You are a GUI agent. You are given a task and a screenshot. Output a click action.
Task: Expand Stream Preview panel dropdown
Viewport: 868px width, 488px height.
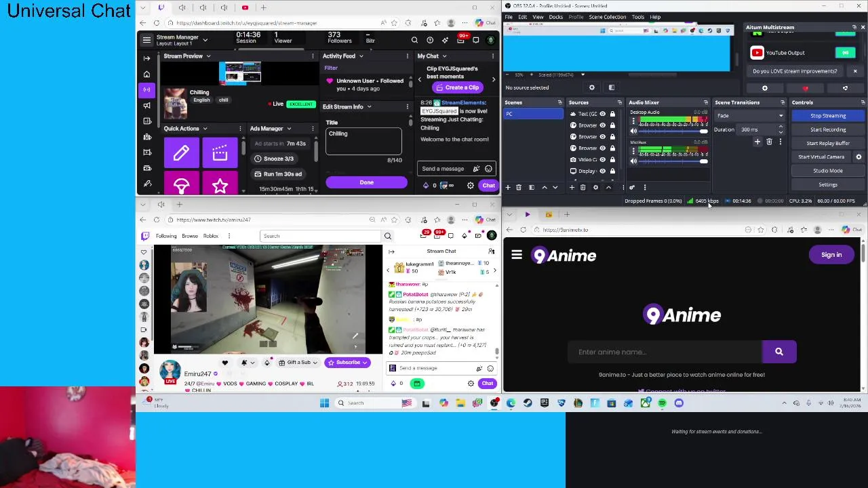click(x=208, y=56)
